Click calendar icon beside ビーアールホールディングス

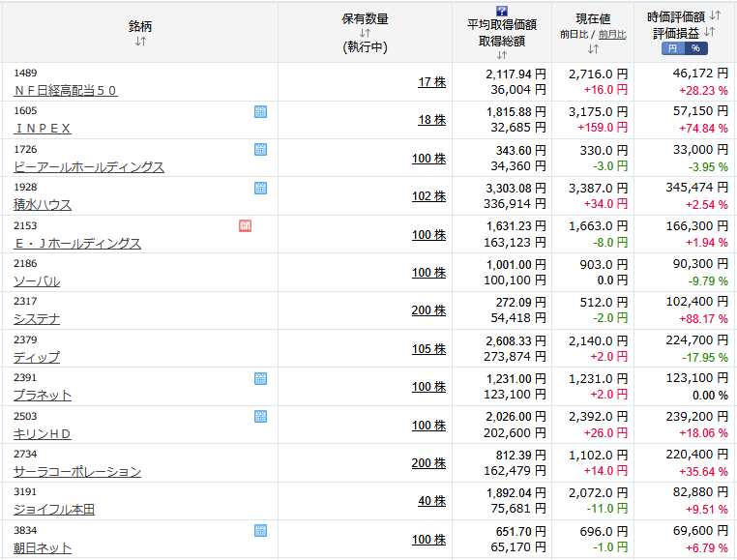tap(260, 150)
